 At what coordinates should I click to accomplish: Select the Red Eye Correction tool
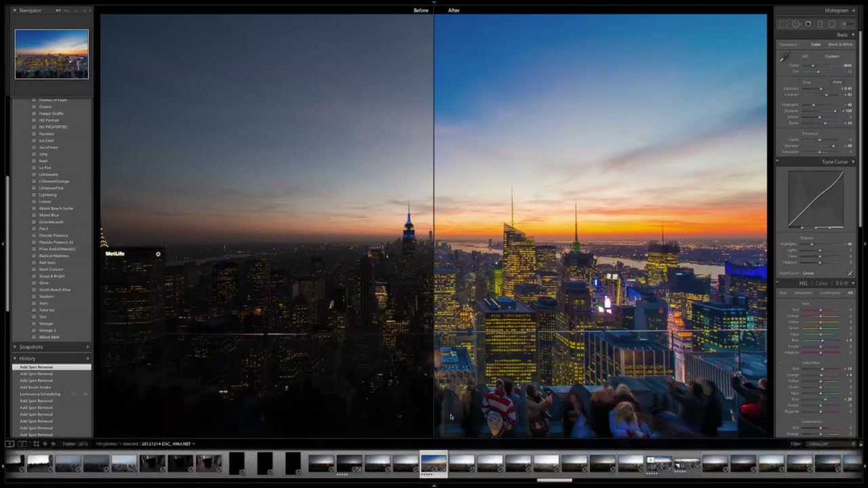point(807,24)
